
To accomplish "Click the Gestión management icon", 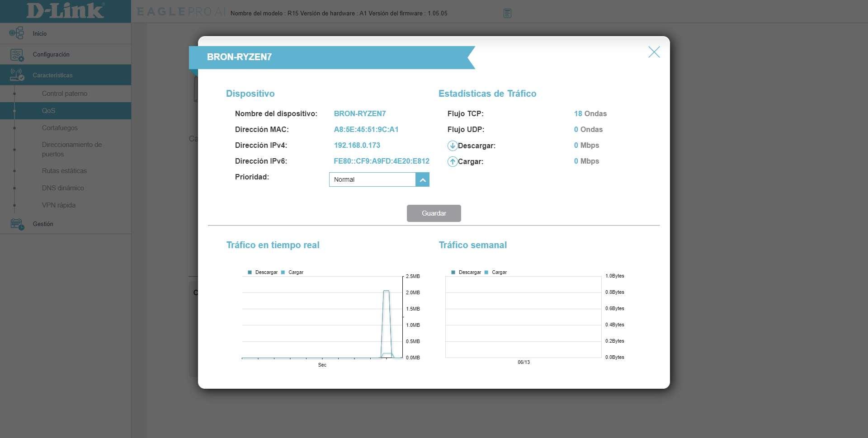I will (17, 224).
